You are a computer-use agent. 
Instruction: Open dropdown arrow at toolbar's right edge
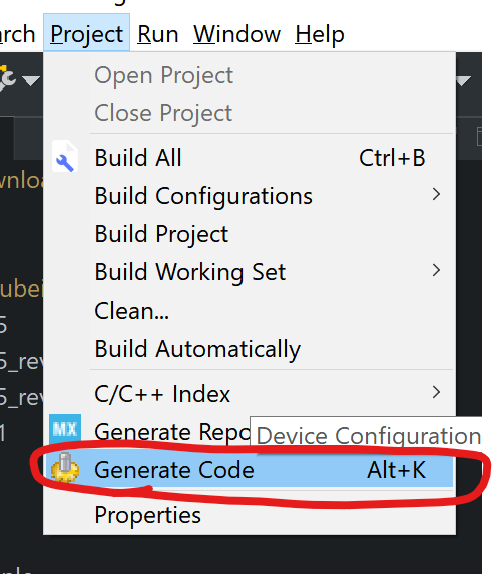(x=463, y=80)
